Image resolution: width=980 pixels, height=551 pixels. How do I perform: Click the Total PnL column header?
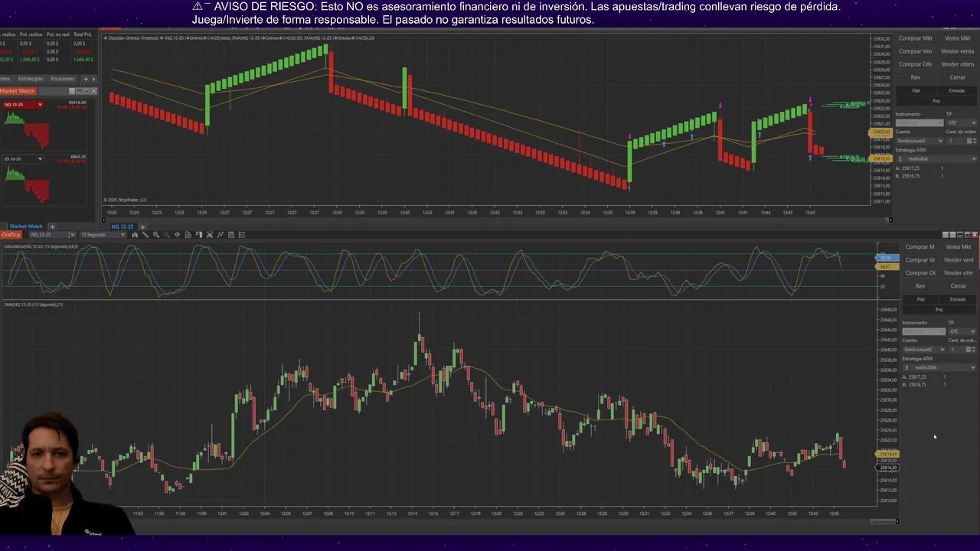coord(83,34)
